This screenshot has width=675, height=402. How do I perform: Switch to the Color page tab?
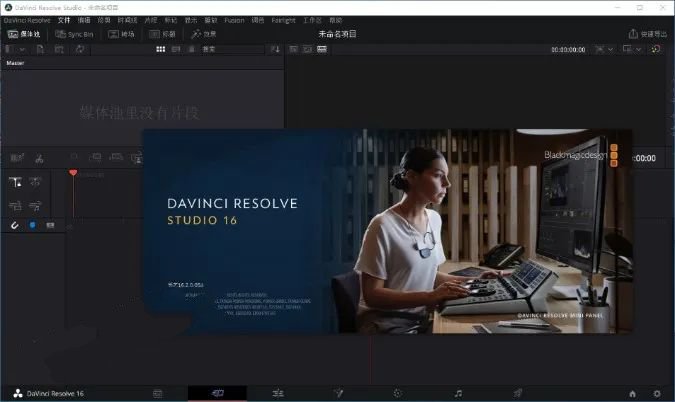pyautogui.click(x=397, y=393)
